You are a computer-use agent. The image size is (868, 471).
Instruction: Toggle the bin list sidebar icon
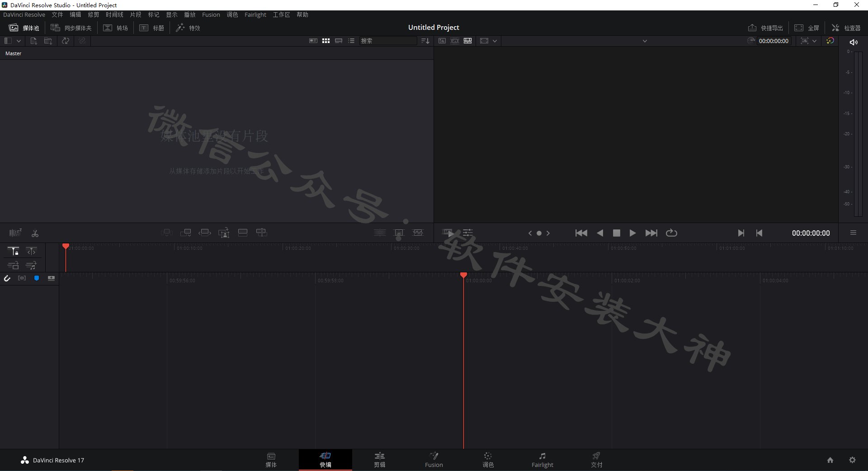point(8,41)
